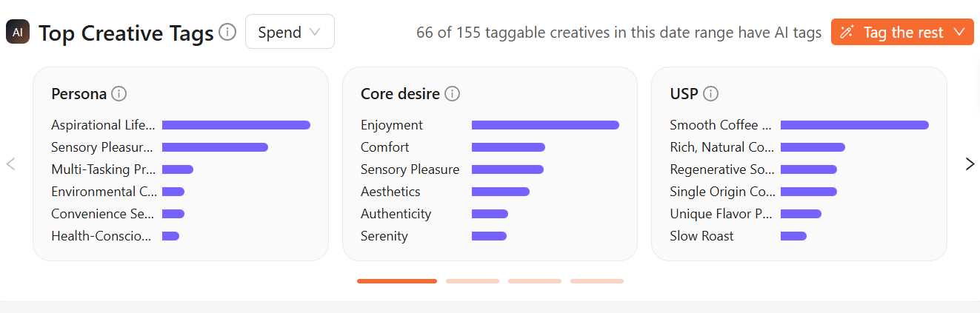Go to next tag cards with right arrow

coord(970,164)
